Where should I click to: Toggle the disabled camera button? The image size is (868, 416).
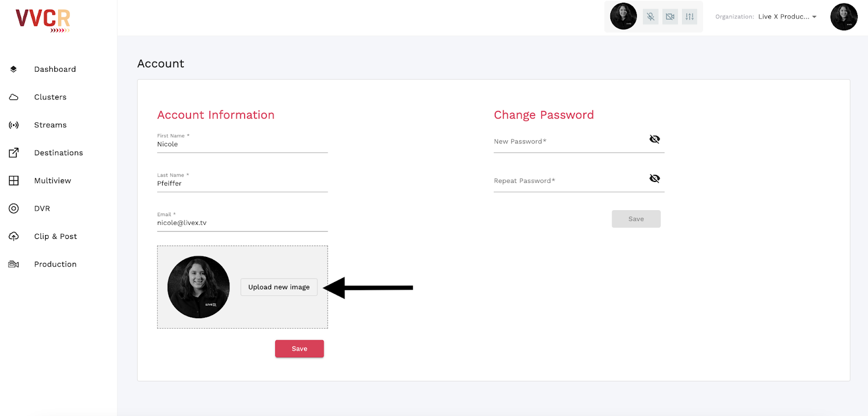coord(670,17)
